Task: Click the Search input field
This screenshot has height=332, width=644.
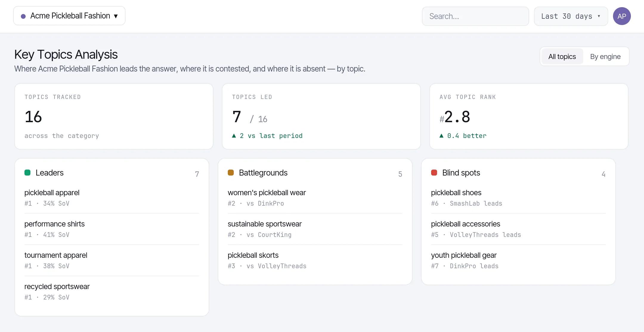Action: 475,16
